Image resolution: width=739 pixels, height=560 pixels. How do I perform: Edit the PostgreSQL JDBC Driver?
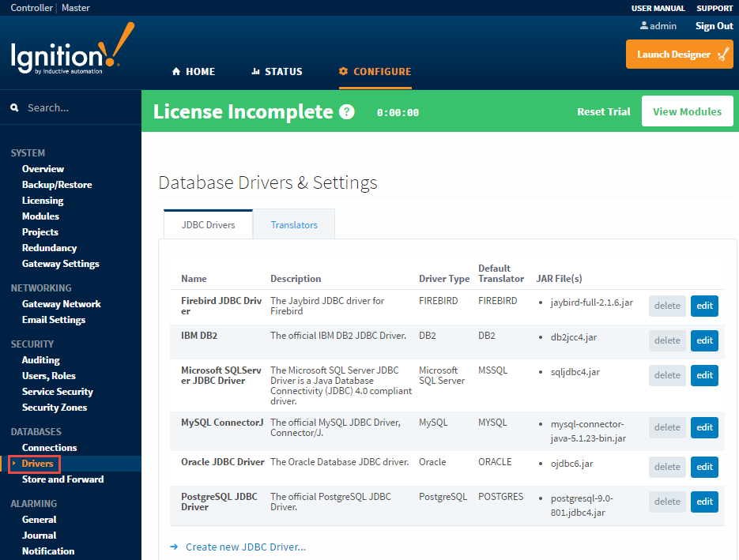(x=704, y=502)
